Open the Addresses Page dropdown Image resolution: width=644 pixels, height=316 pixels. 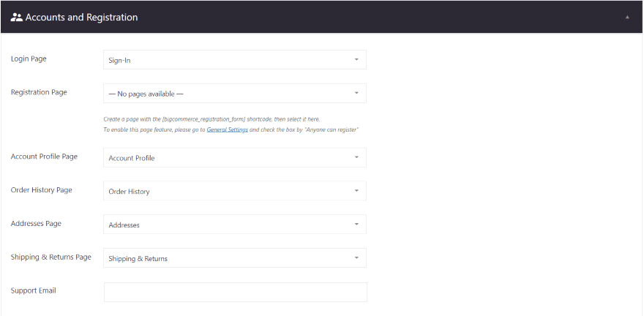[234, 225]
